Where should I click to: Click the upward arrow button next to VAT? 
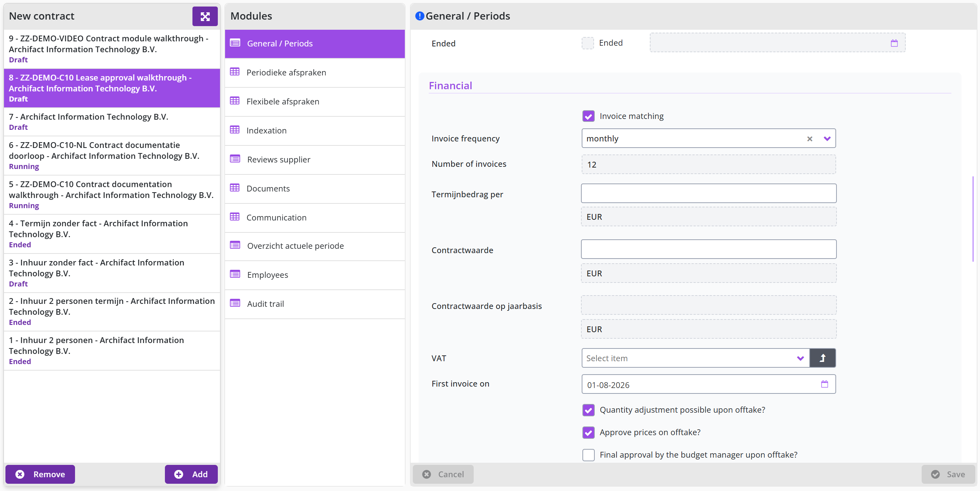(822, 358)
